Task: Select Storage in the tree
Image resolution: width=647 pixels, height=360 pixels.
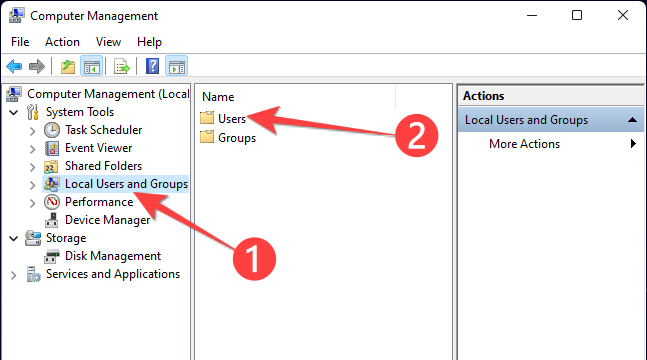Action: click(66, 238)
